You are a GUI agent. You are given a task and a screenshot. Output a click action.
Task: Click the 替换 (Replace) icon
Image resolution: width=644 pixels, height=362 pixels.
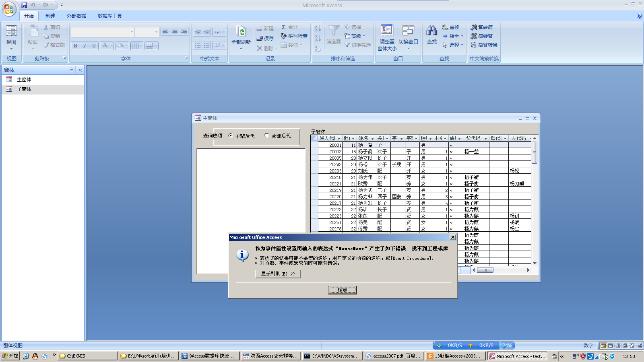(x=445, y=27)
